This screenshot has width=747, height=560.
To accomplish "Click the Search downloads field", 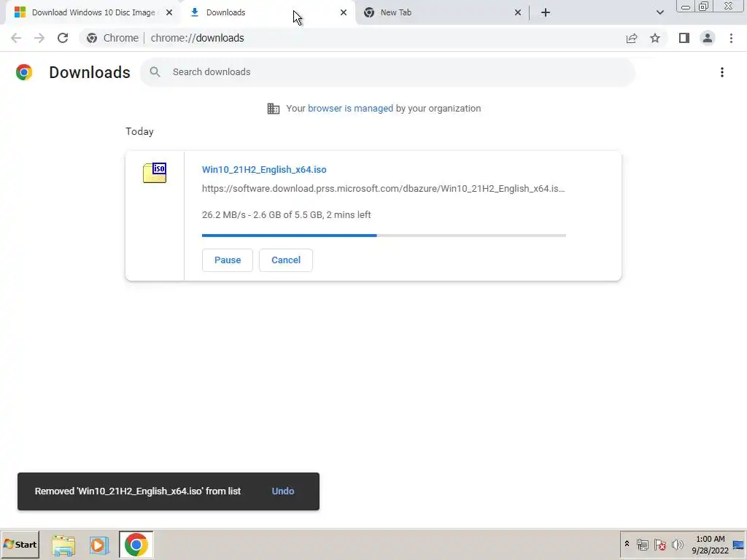I will coord(388,72).
